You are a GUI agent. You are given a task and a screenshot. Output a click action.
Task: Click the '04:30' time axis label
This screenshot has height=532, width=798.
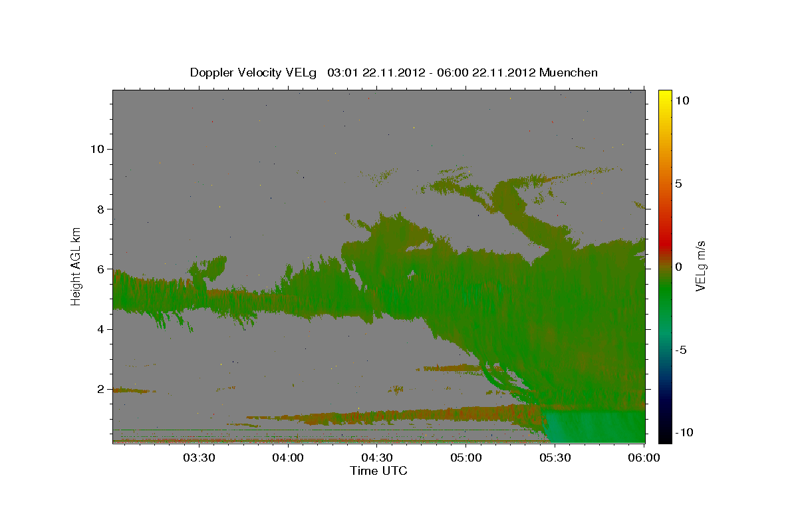(x=377, y=458)
